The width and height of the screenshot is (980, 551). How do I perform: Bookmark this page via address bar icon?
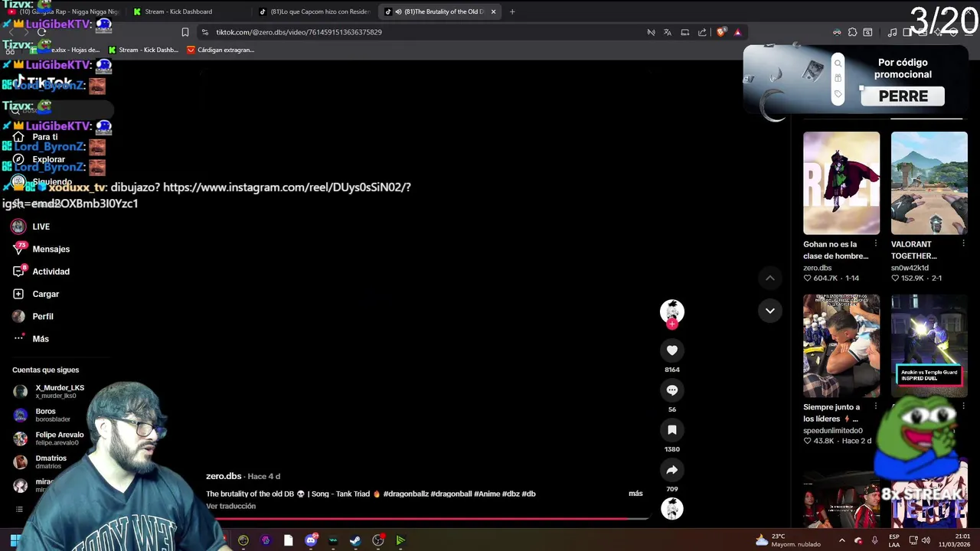[x=185, y=32]
